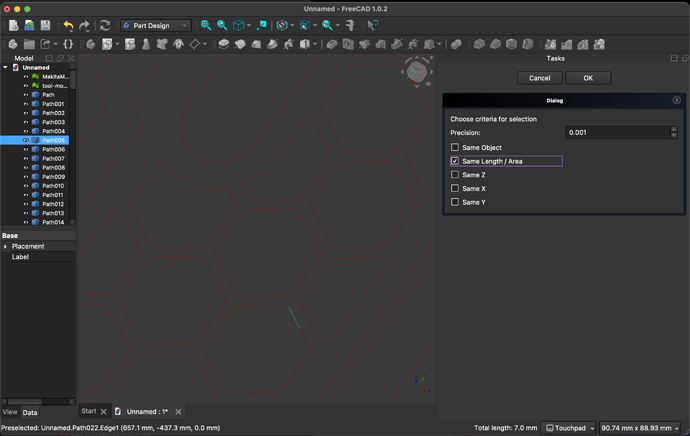Click the New document icon

point(13,25)
